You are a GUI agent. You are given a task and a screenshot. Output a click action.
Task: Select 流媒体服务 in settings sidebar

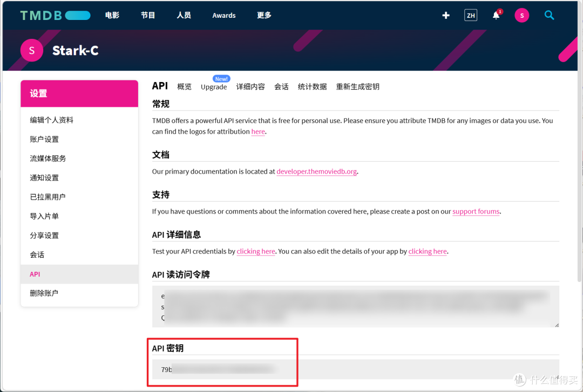(79, 159)
